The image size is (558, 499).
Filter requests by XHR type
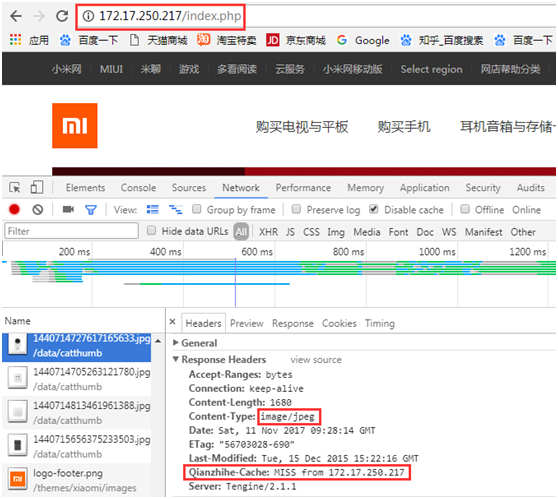[268, 232]
